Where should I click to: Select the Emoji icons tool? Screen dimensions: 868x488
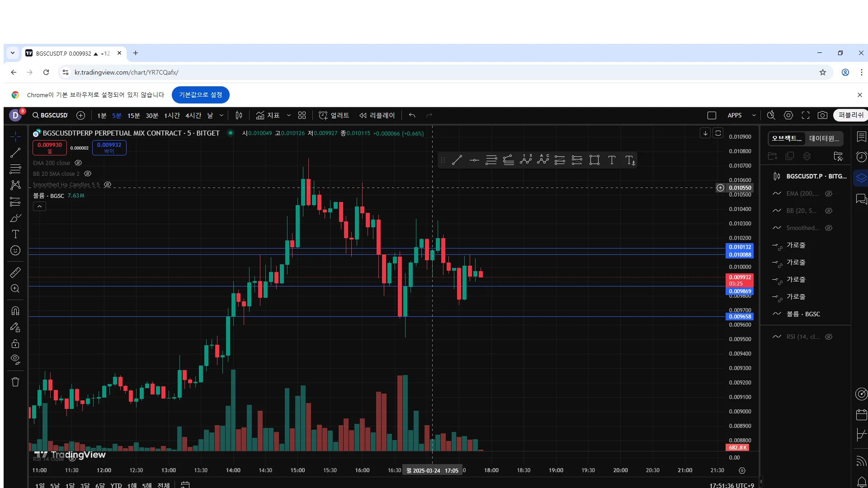[x=15, y=250]
